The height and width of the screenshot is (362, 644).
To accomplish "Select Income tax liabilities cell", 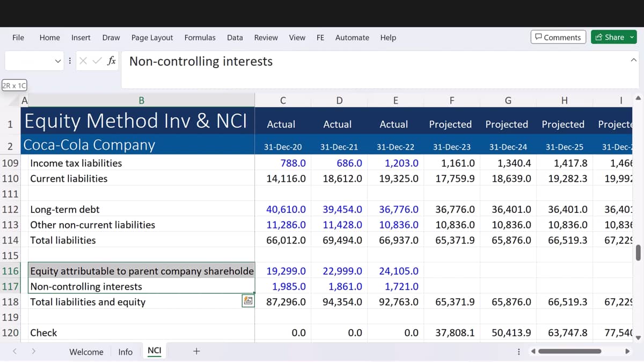I will pyautogui.click(x=141, y=163).
